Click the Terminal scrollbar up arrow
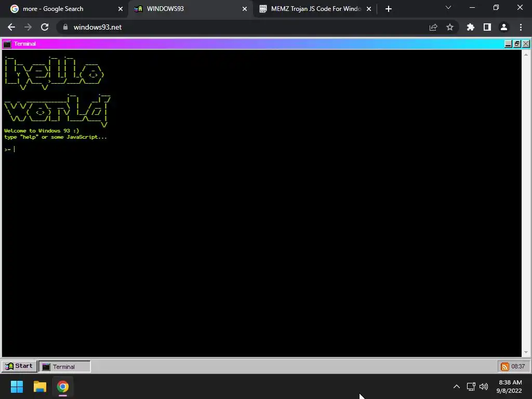This screenshot has width=532, height=399. [526, 54]
